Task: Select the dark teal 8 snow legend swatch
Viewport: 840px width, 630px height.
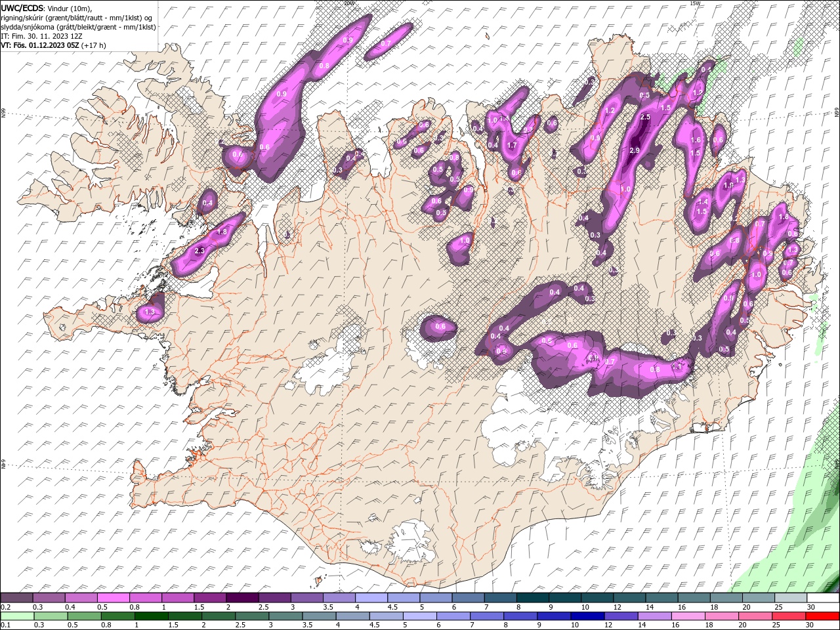Action: 533,598
